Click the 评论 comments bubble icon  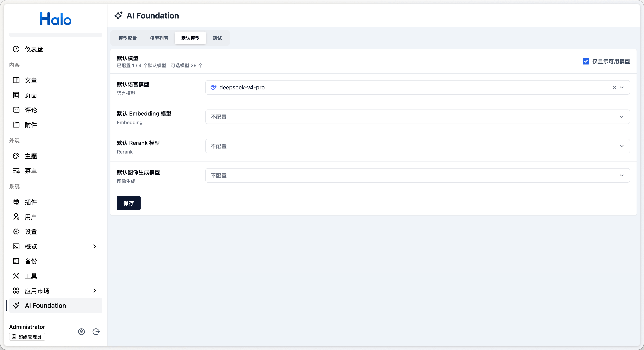(x=16, y=110)
